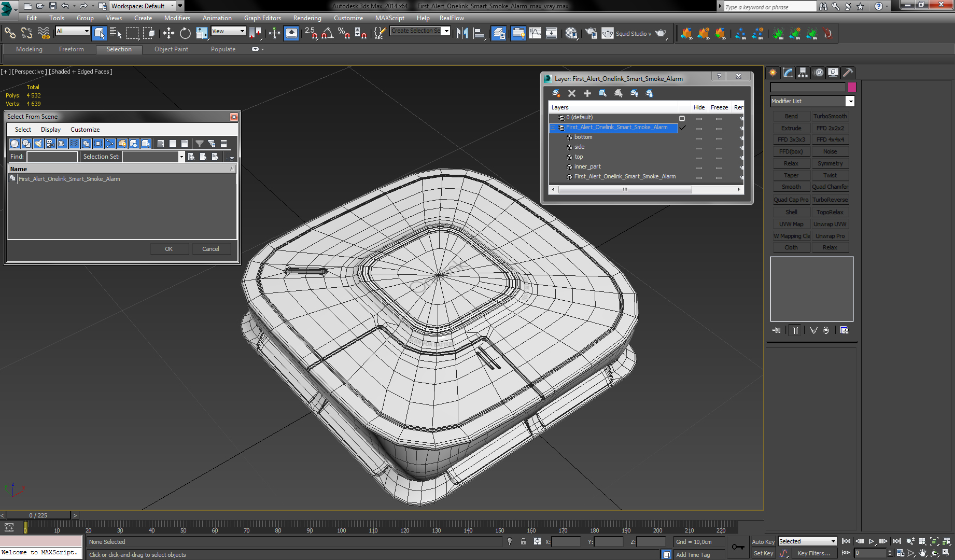Click the Mirror tool icon
The height and width of the screenshot is (560, 955).
coord(462,34)
